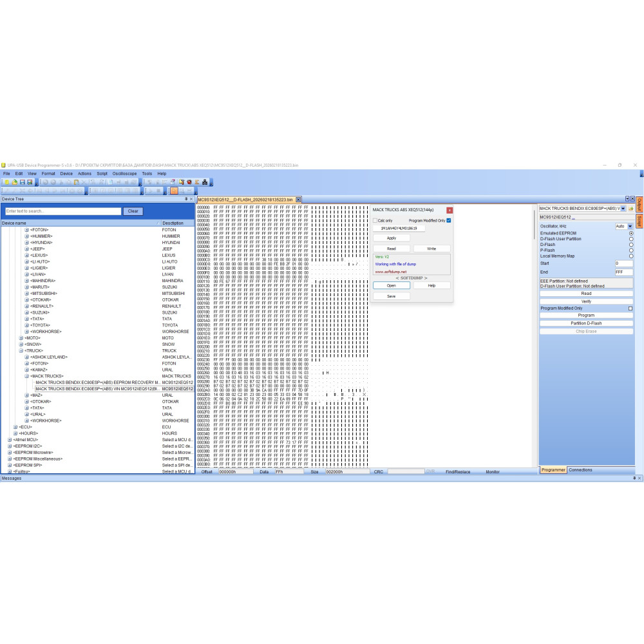Switch to the Programmer tab
644x644 pixels.
[553, 470]
